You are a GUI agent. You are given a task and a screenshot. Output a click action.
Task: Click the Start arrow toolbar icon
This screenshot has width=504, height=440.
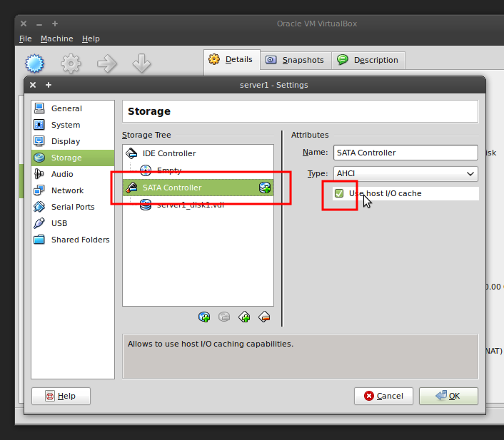[107, 63]
